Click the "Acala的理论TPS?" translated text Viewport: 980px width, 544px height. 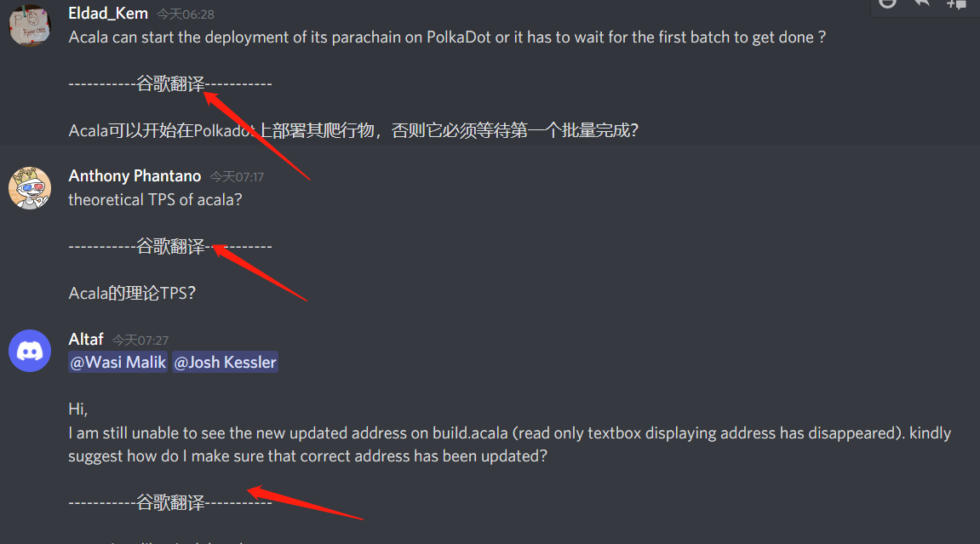click(132, 293)
